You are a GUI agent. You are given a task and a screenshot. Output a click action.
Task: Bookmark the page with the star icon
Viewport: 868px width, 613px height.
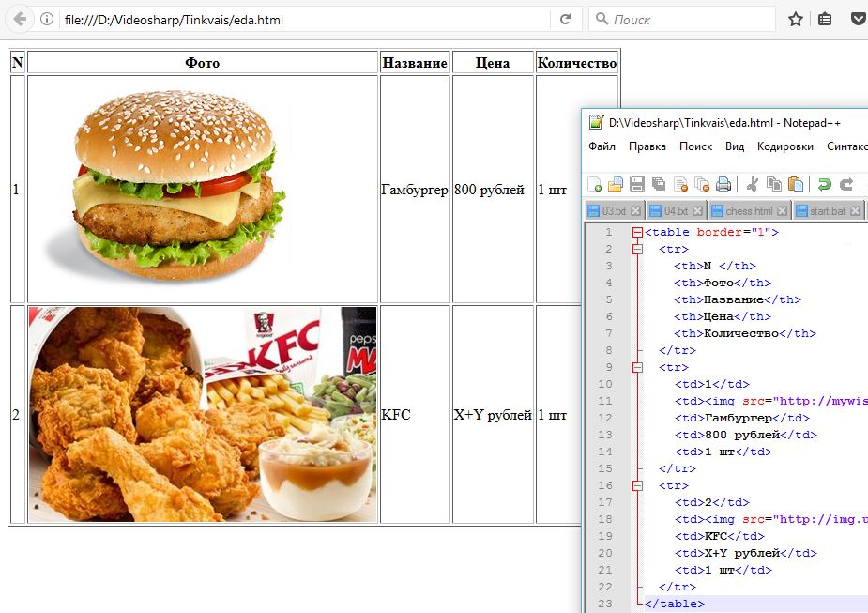(x=796, y=20)
